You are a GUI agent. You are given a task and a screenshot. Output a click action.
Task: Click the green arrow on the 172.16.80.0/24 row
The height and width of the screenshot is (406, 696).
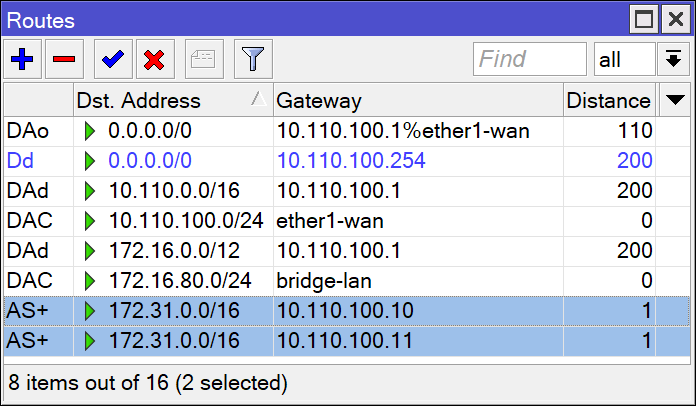pos(91,281)
